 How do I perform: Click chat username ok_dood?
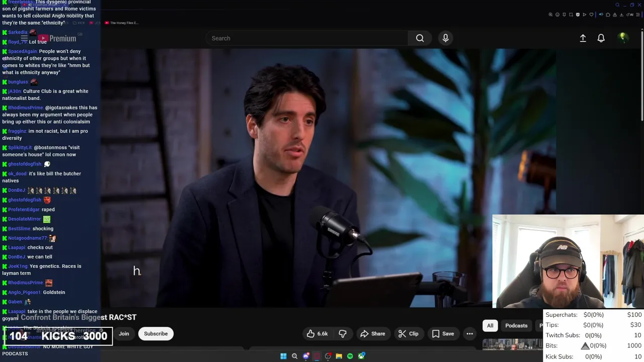coord(18,173)
